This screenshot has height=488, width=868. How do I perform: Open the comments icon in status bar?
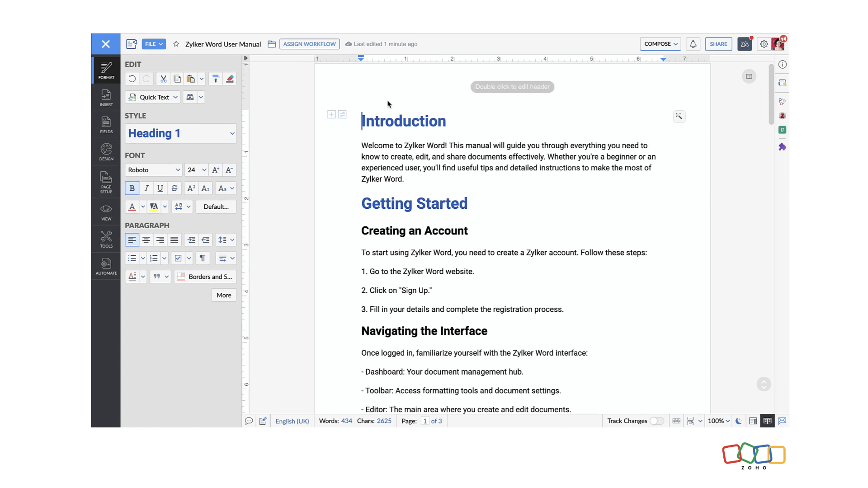click(x=249, y=421)
